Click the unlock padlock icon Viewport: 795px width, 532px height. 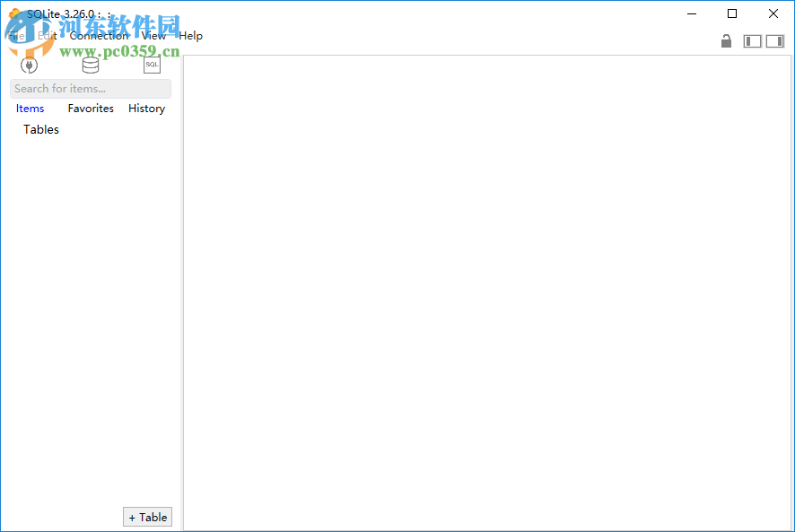(x=726, y=41)
